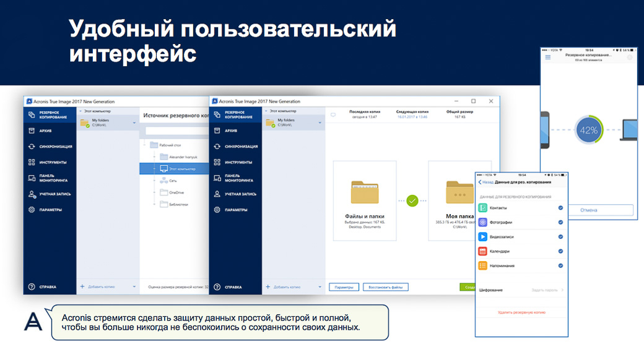644x362 pixels.
Task: Toggle the Календари checkmark on the phone screen
Action: [x=560, y=251]
